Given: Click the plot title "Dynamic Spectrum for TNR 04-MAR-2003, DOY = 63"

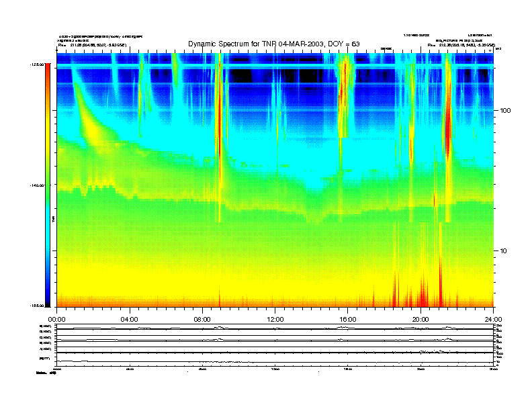Looking at the screenshot, I should coord(274,44).
